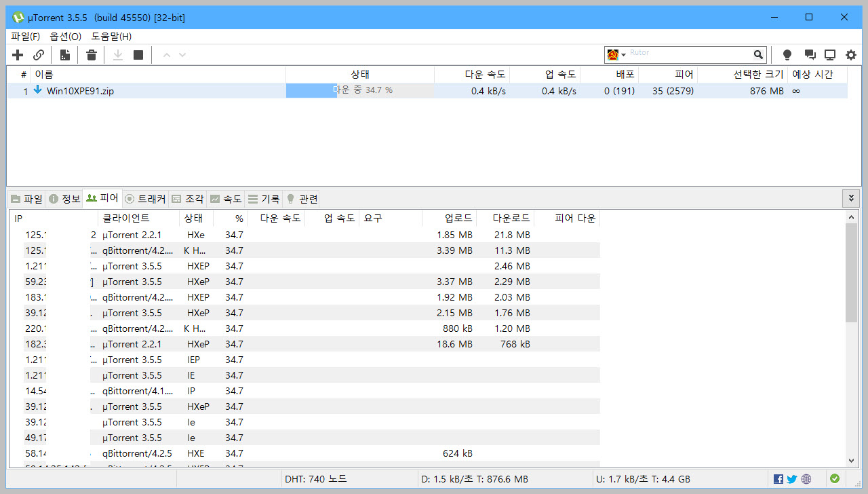Select the peer row with 21.8 MB downloaded
Image resolution: width=868 pixels, height=494 pixels.
pos(304,235)
